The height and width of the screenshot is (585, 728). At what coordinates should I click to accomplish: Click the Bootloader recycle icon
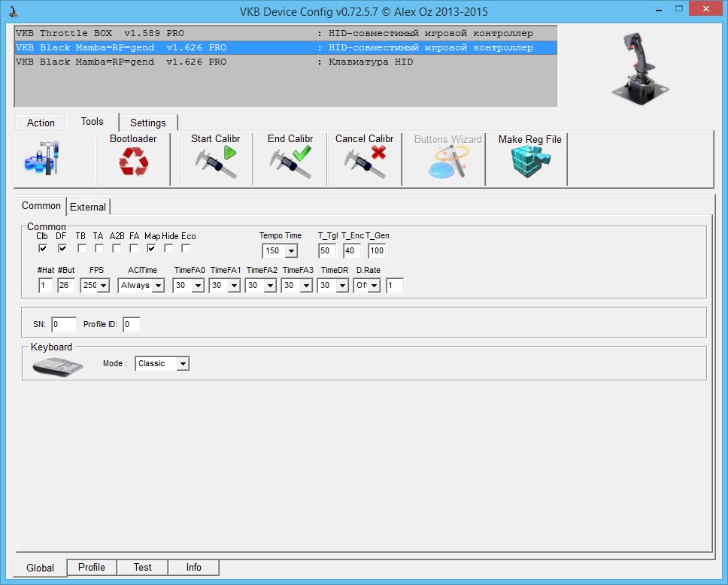coord(133,162)
